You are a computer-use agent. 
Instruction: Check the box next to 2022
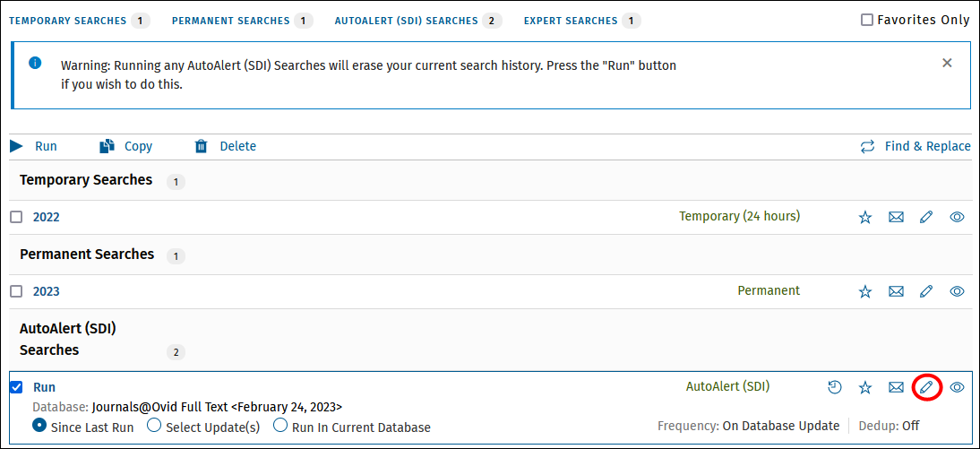click(16, 217)
